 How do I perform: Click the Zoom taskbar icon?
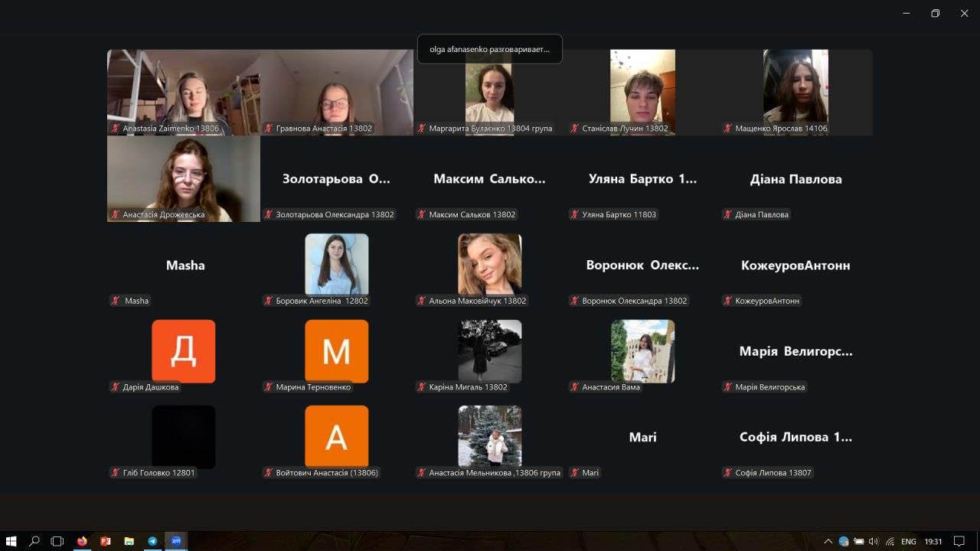click(176, 541)
